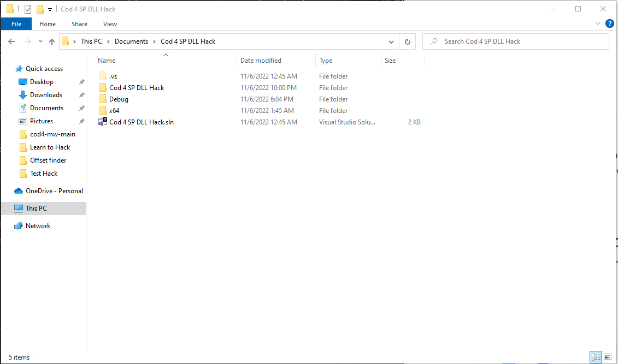Open the Home ribbon tab
The image size is (618, 364).
48,24
